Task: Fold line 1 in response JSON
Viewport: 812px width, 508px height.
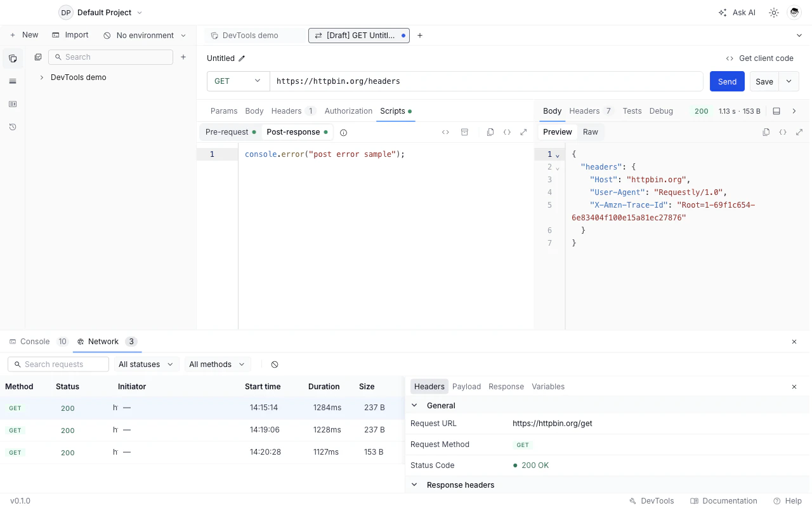Action: (558, 155)
